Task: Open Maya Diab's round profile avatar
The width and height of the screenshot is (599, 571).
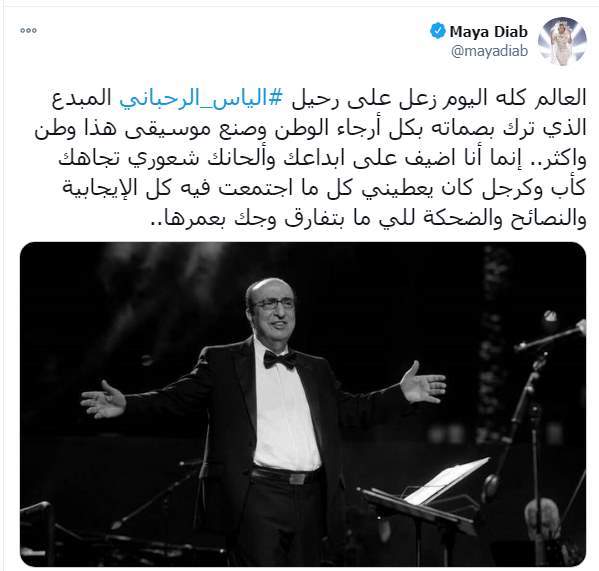Action: (562, 41)
